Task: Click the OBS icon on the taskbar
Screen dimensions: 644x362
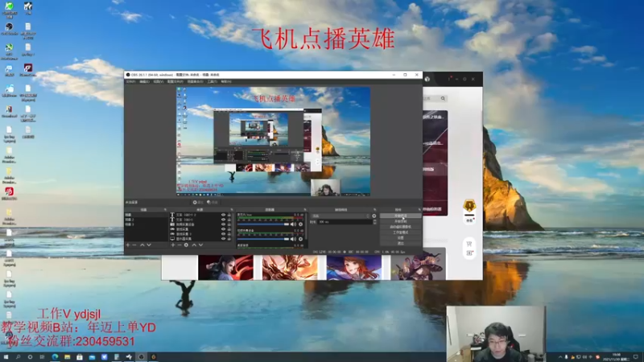Action: 142,357
